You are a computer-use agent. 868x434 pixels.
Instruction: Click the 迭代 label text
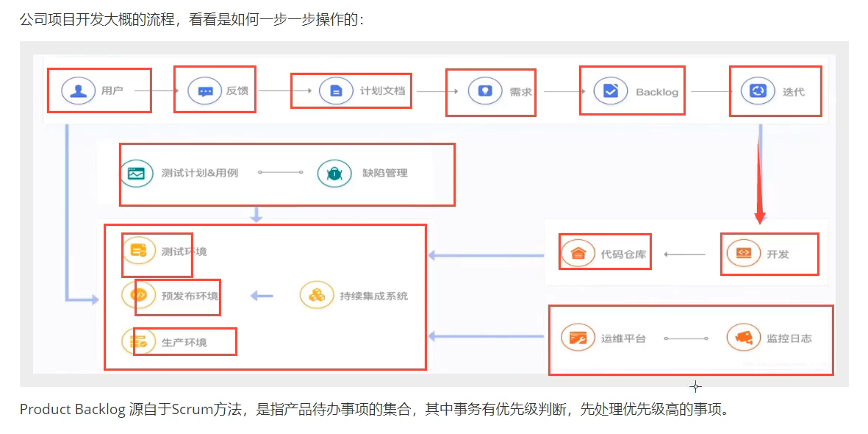tap(793, 91)
